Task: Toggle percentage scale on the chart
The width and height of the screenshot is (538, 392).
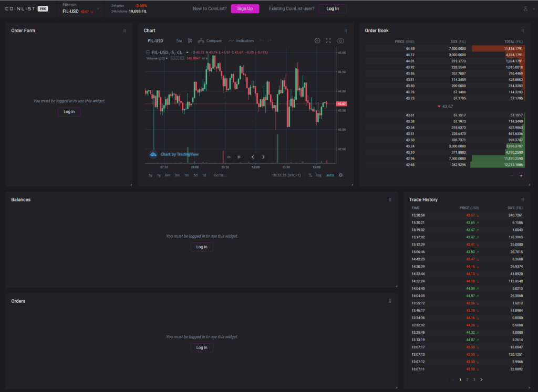Action: [x=310, y=175]
